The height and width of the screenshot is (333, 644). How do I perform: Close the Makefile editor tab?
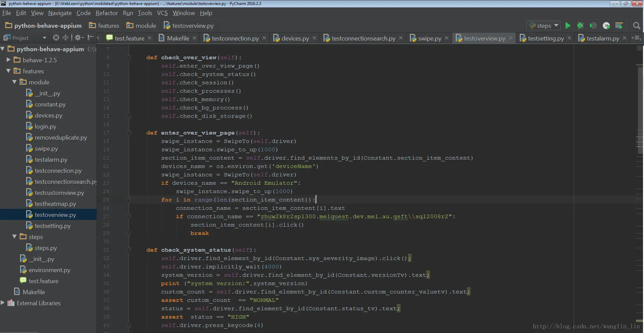195,38
